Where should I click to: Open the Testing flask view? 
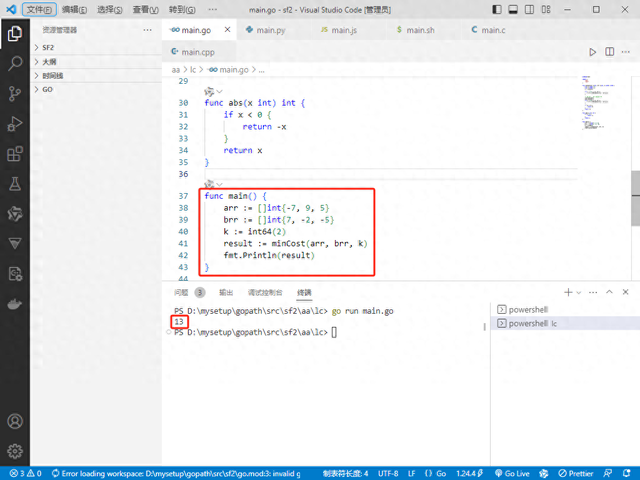pyautogui.click(x=15, y=184)
